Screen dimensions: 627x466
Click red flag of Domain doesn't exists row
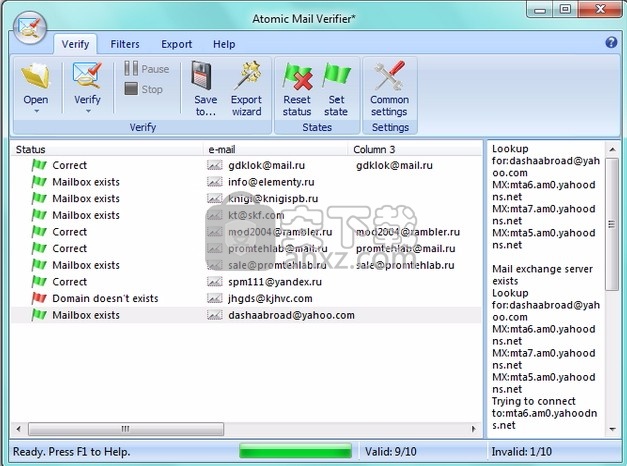point(39,298)
